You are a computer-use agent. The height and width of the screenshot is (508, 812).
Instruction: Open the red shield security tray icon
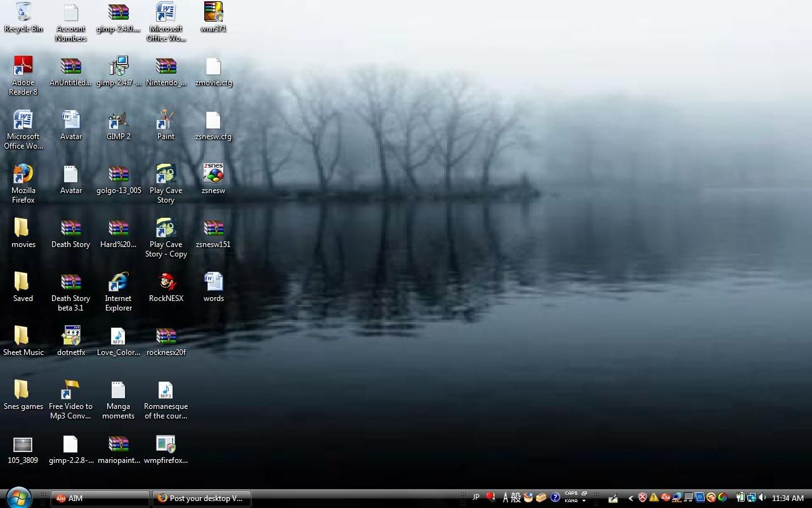point(643,498)
